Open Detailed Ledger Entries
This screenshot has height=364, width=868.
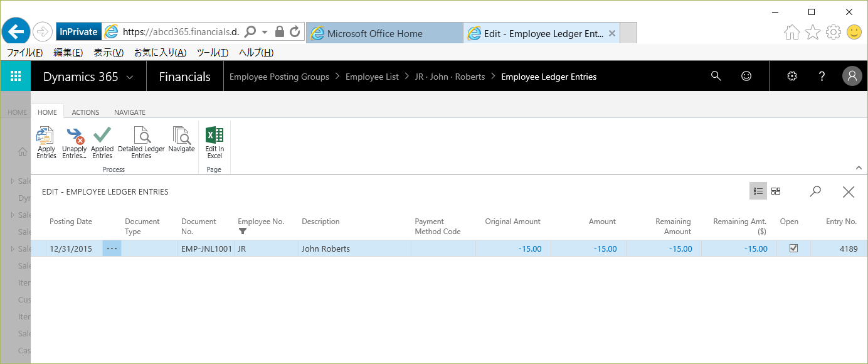[141, 142]
